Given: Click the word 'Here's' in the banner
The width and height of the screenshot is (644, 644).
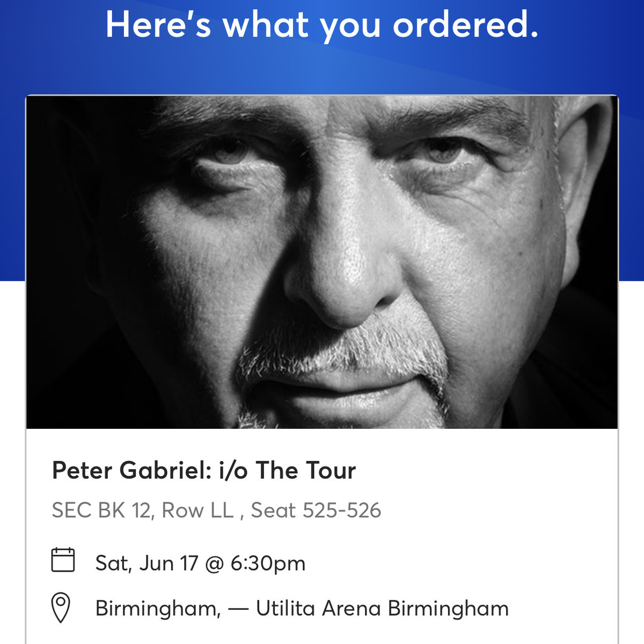Looking at the screenshot, I should 158,25.
